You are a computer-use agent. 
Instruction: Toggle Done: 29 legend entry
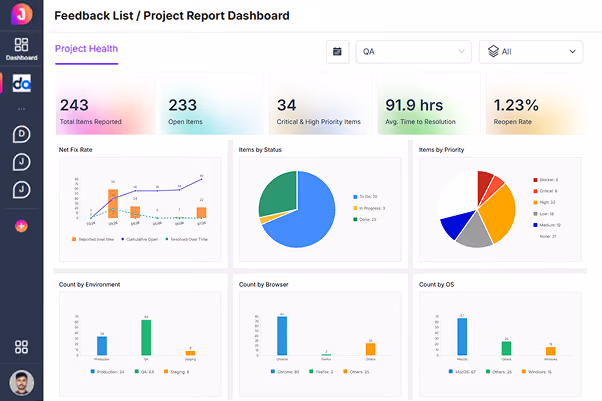point(365,219)
